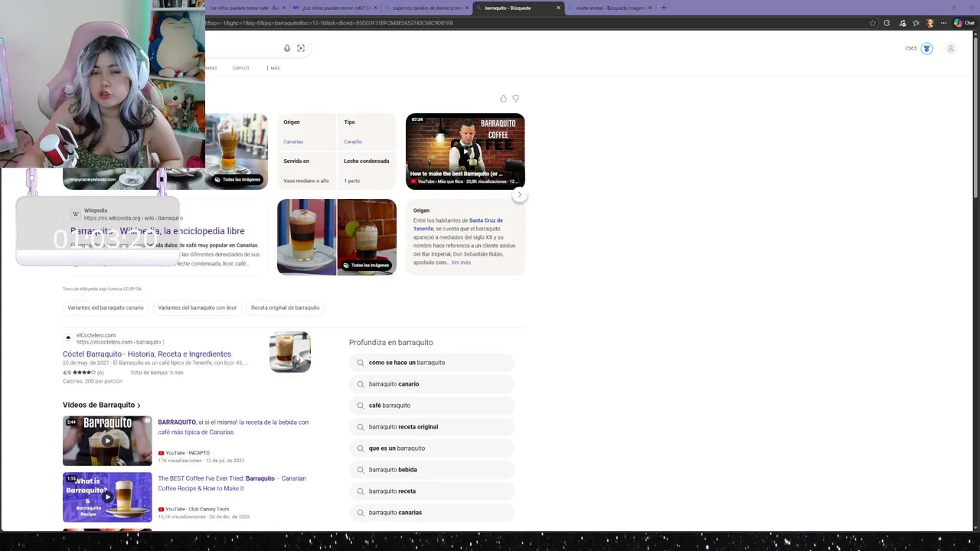Click the '7565' rewards points count

[910, 48]
